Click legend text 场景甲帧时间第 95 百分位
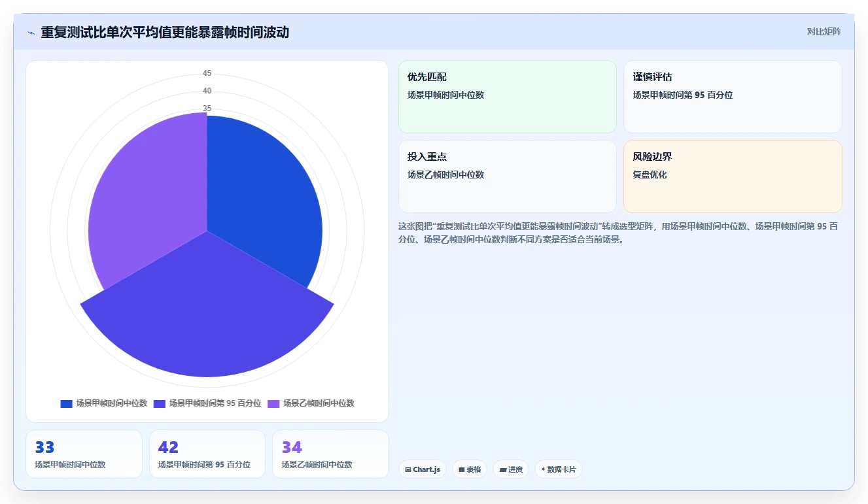Image resolution: width=868 pixels, height=504 pixels. click(x=215, y=403)
